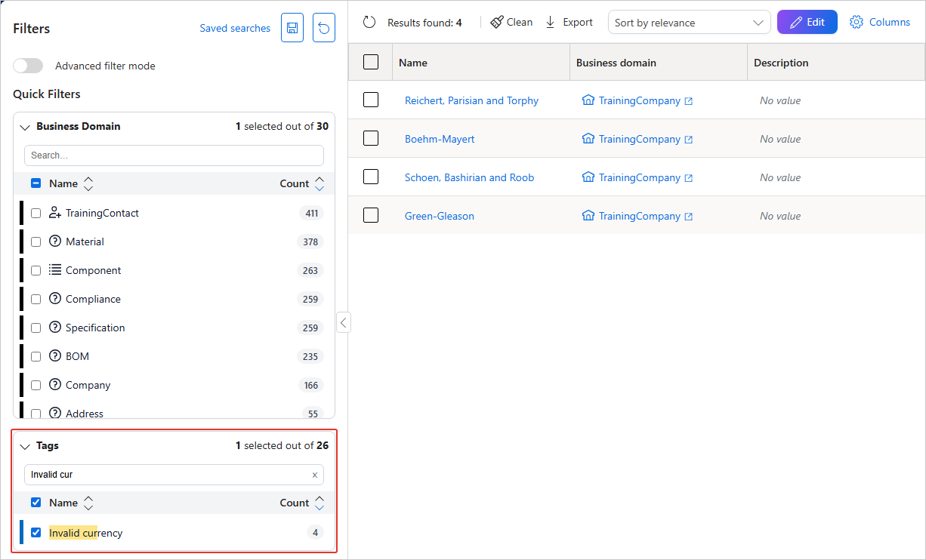
Task: Open external link icon in Schoen, Bashirian and Roob row
Action: pyautogui.click(x=688, y=178)
